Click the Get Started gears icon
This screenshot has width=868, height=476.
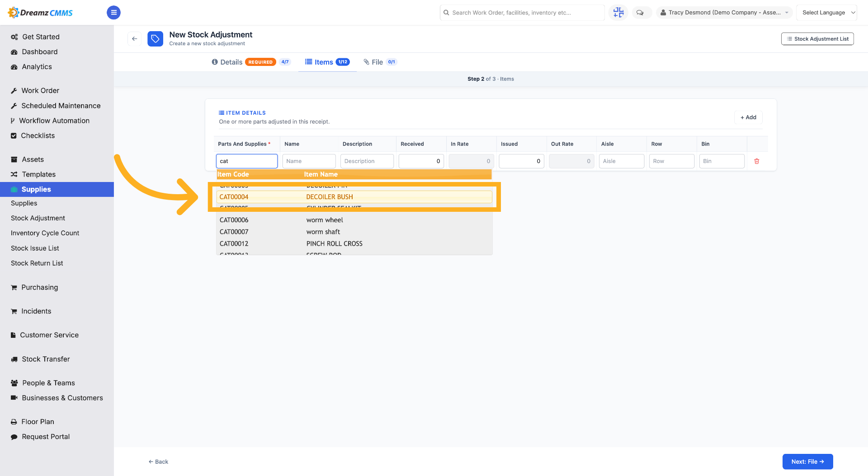(x=14, y=37)
